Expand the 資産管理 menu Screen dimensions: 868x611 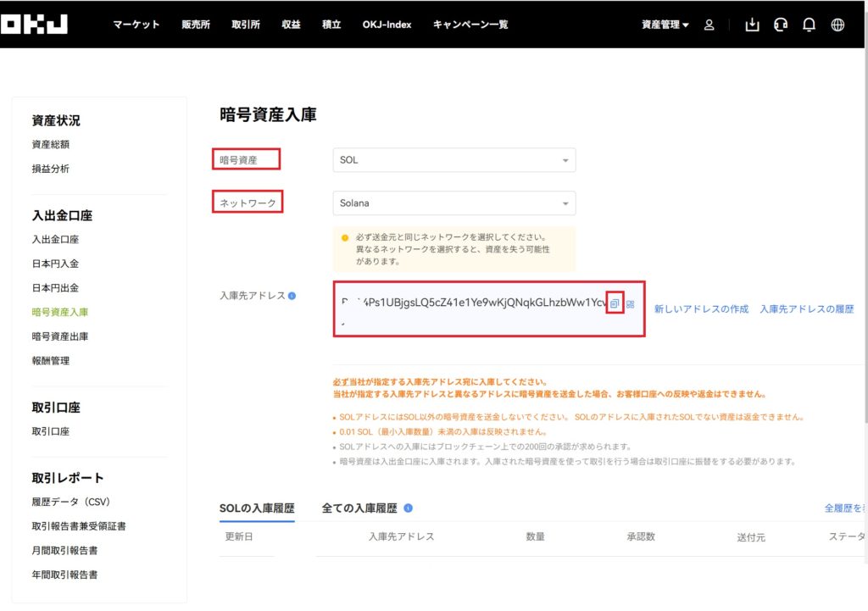[x=665, y=25]
